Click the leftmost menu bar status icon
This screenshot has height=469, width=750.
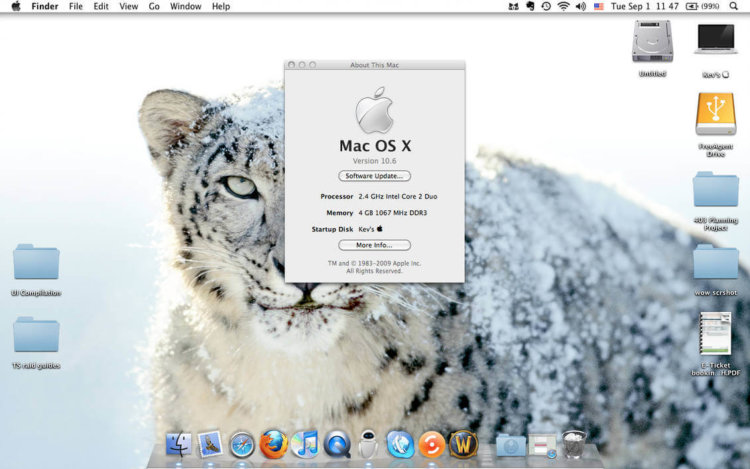coord(513,6)
